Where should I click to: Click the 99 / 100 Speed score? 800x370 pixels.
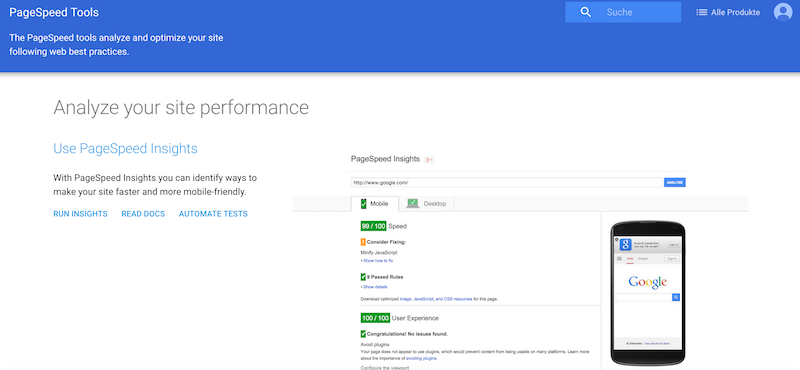[x=384, y=226]
